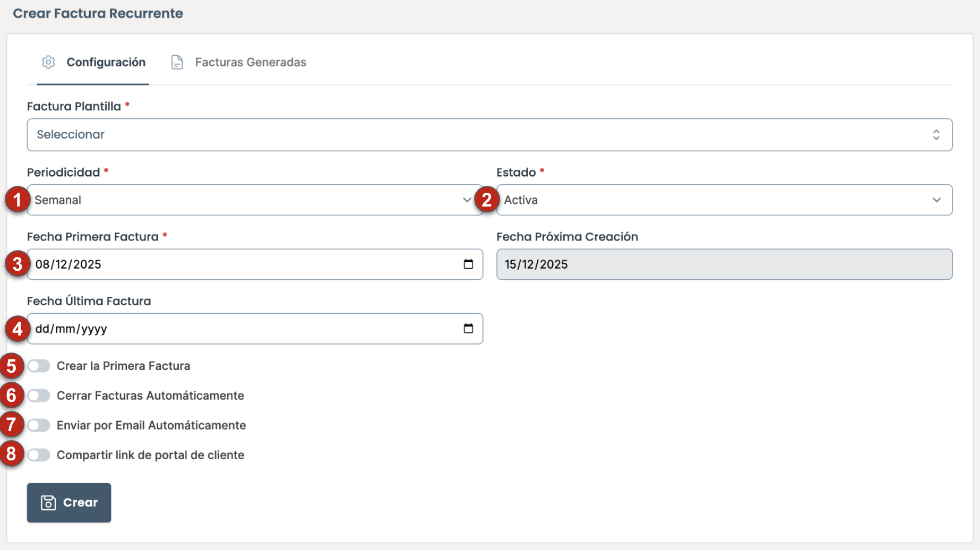Open calendar picker for Fecha Última Factura
The width and height of the screenshot is (980, 550).
tap(468, 329)
